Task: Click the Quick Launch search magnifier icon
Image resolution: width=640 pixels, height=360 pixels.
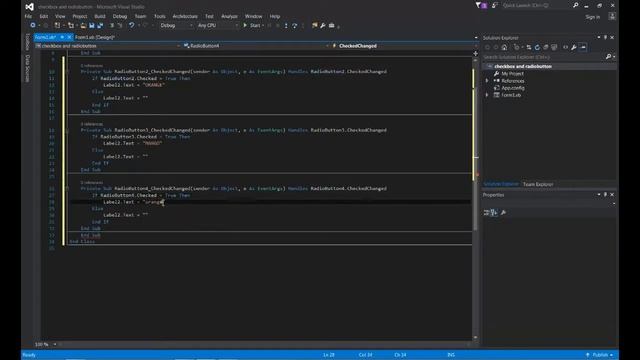Action: (576, 5)
